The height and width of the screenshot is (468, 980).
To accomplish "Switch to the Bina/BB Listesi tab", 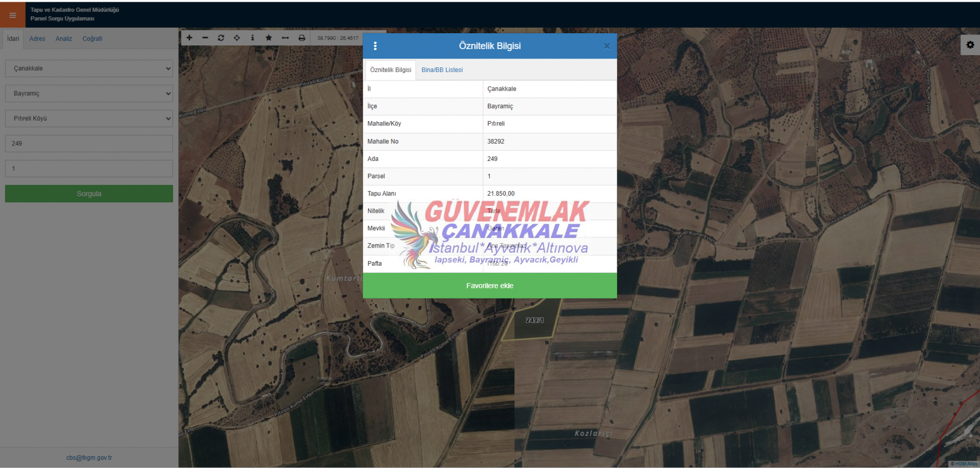I will [x=442, y=70].
